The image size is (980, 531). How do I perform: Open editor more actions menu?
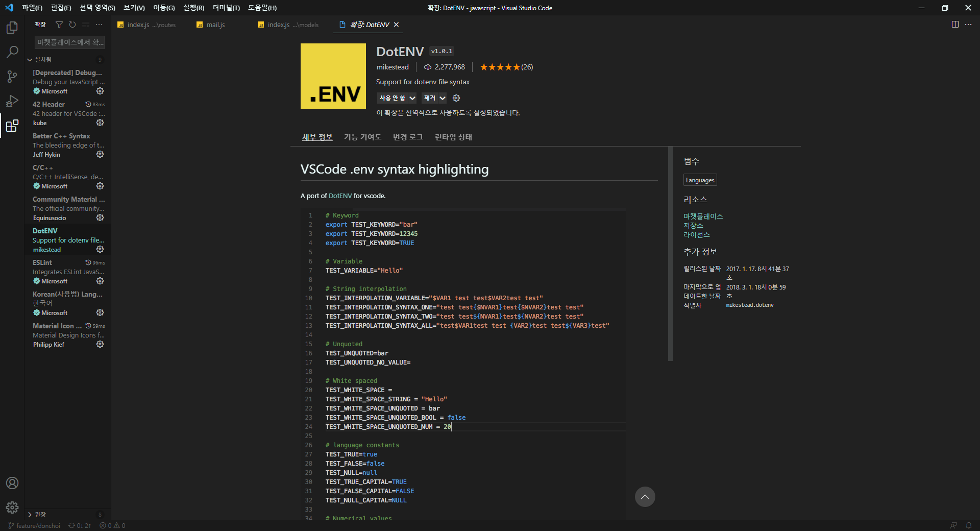(x=968, y=25)
